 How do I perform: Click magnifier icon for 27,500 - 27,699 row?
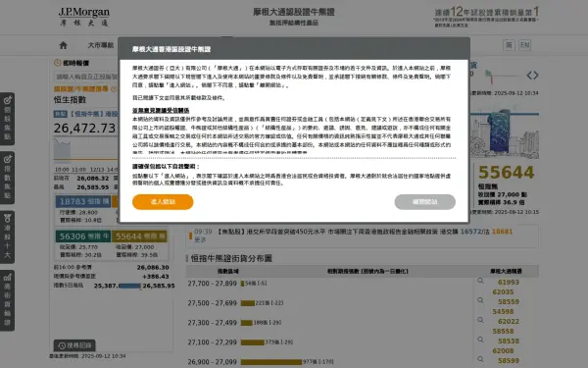pos(480,300)
